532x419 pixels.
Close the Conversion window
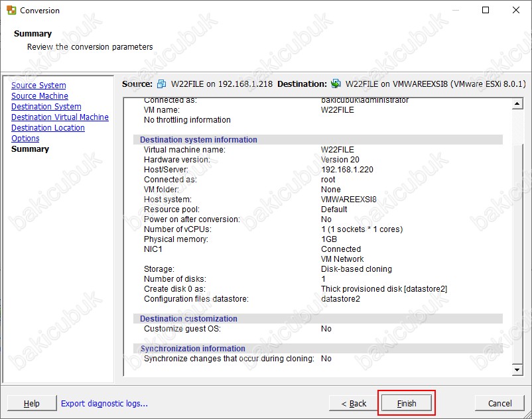(x=516, y=10)
